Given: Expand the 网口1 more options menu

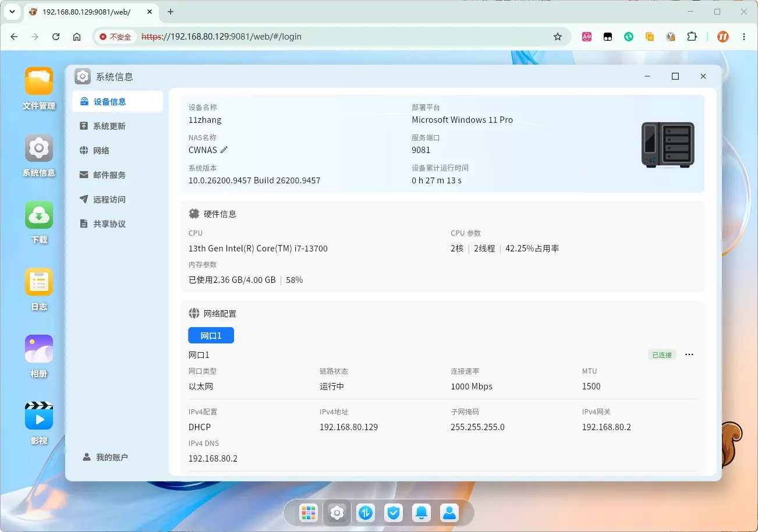Looking at the screenshot, I should [689, 354].
